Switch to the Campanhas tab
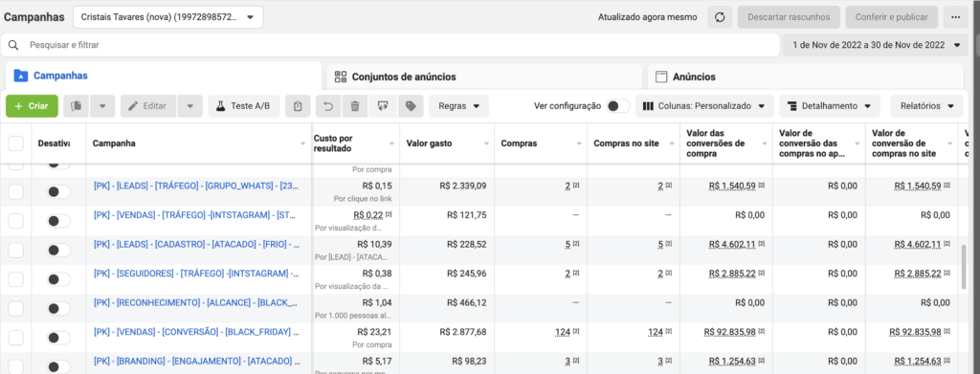Viewport: 980px width, 374px height. [163, 77]
